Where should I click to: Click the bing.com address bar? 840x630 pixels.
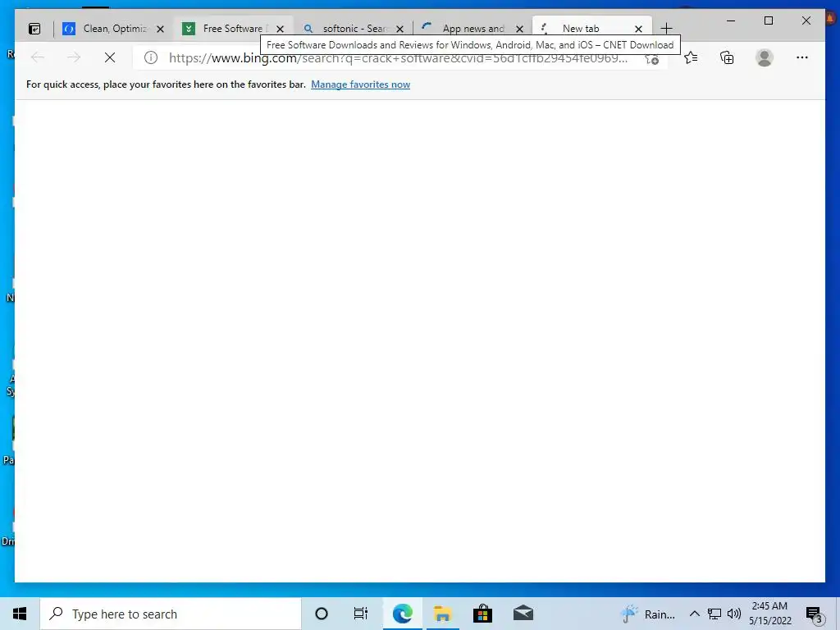pyautogui.click(x=398, y=58)
